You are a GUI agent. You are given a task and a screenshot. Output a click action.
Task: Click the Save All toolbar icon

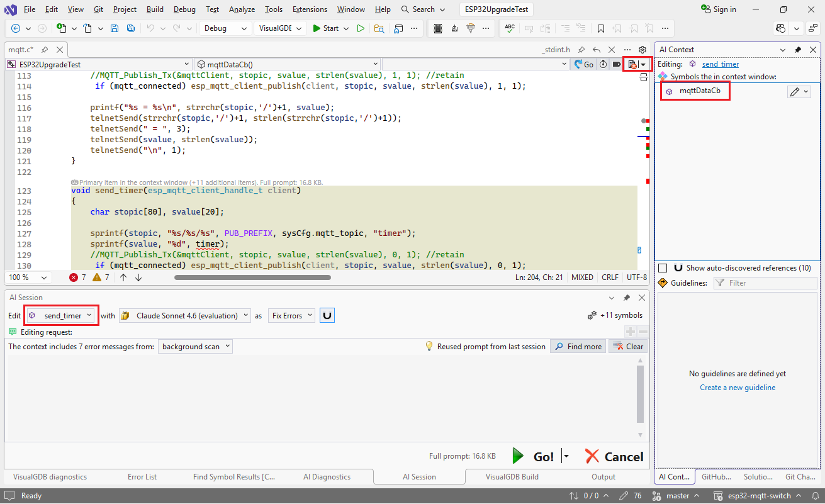[x=130, y=28]
